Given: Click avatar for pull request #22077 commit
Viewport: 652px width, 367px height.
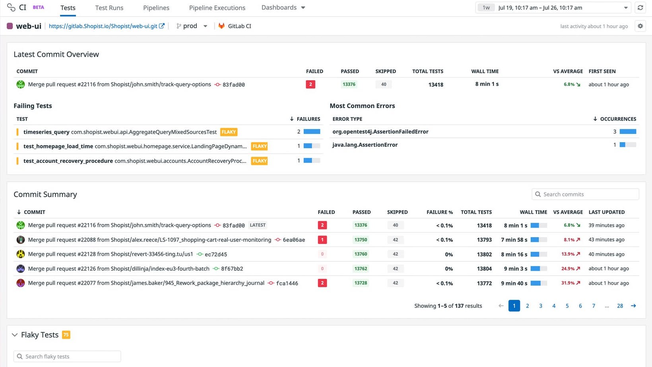Looking at the screenshot, I should pyautogui.click(x=20, y=283).
